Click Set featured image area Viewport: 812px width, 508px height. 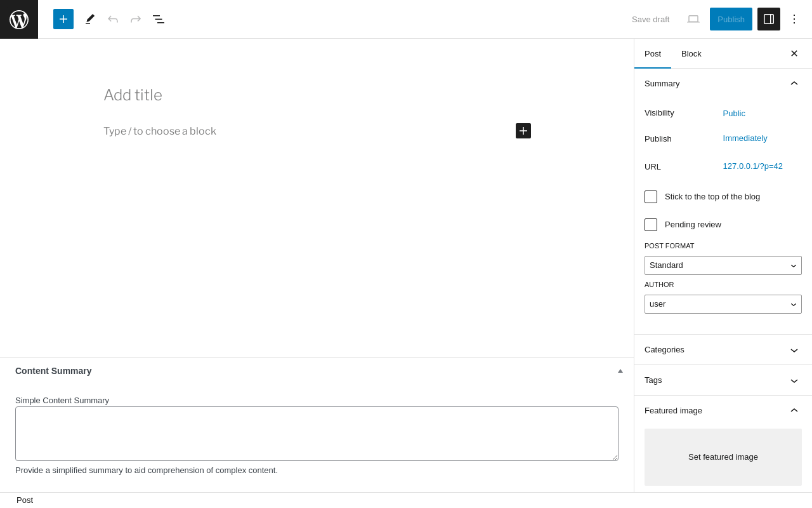pos(723,457)
